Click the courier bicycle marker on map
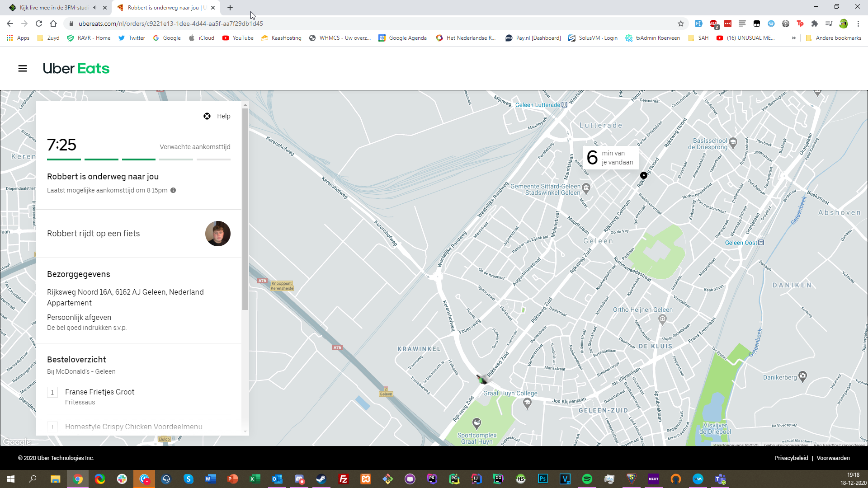The height and width of the screenshot is (488, 868). (x=482, y=379)
